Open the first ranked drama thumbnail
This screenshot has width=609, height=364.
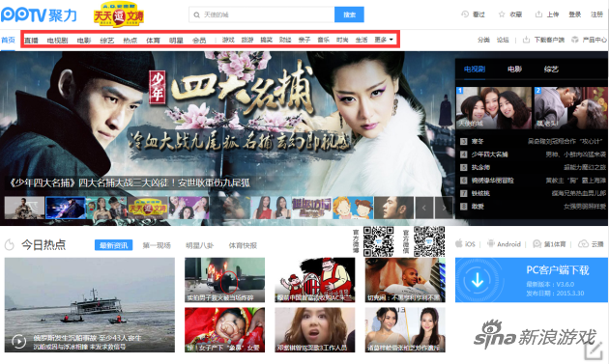(493, 108)
